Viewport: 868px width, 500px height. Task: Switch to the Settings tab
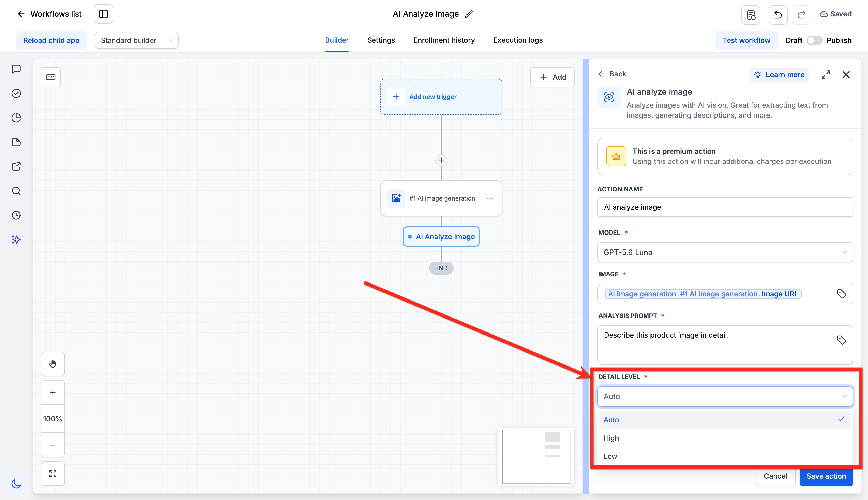click(x=381, y=40)
